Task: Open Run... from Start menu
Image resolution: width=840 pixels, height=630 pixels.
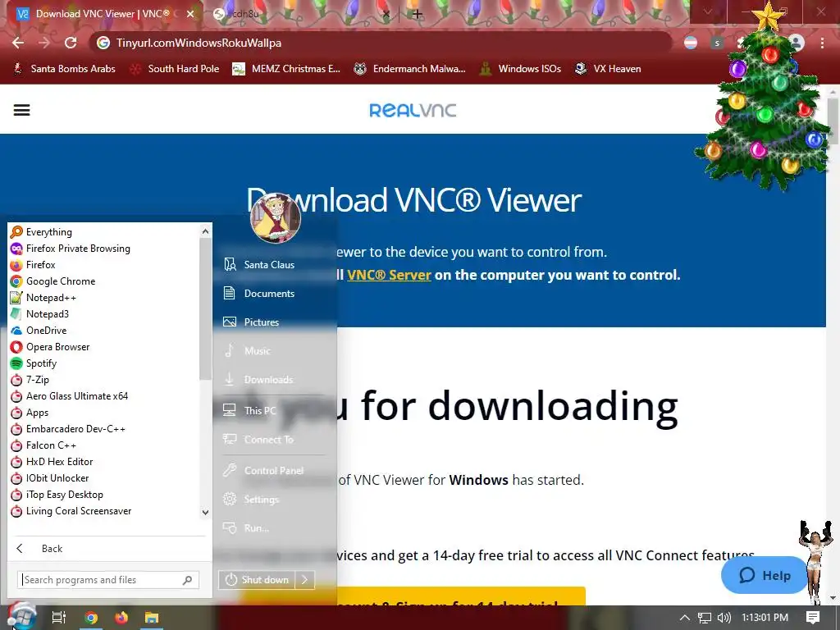Action: [x=246, y=528]
